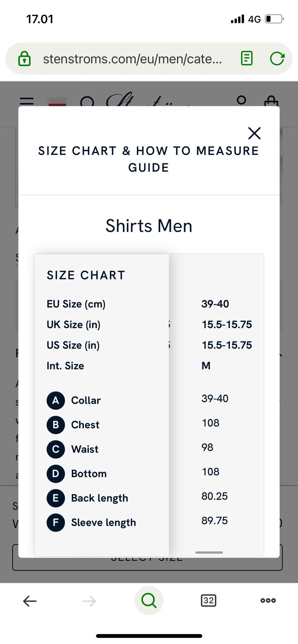The image size is (298, 644).
Task: Go back with the left arrow
Action: [x=30, y=601]
